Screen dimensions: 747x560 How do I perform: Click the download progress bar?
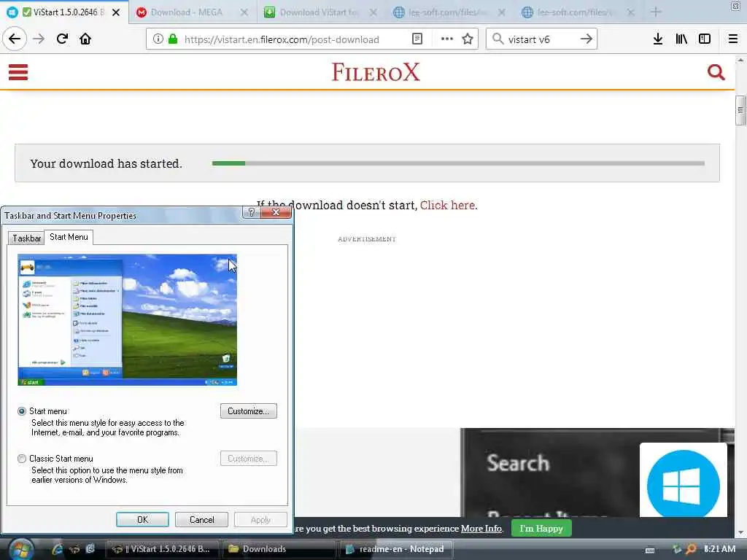(x=458, y=163)
